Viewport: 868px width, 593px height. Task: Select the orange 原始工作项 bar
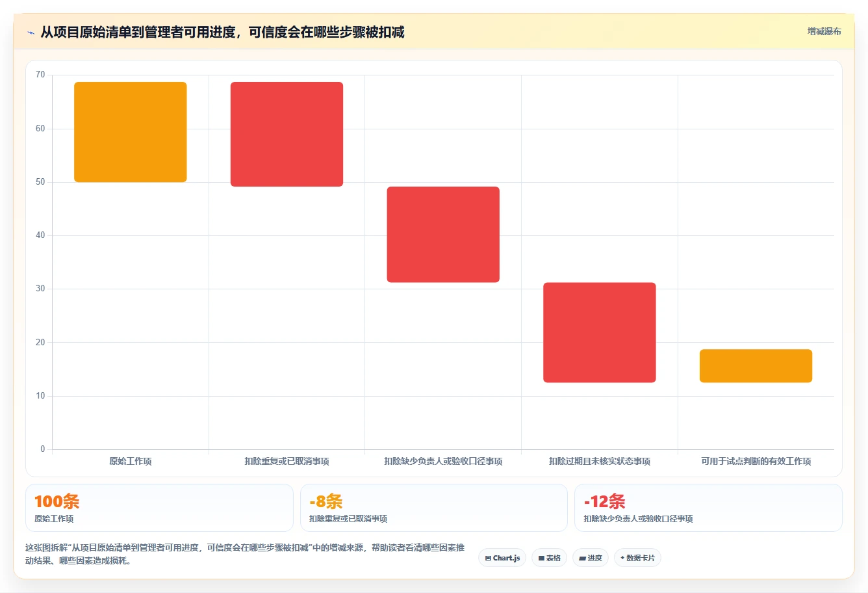(x=131, y=132)
